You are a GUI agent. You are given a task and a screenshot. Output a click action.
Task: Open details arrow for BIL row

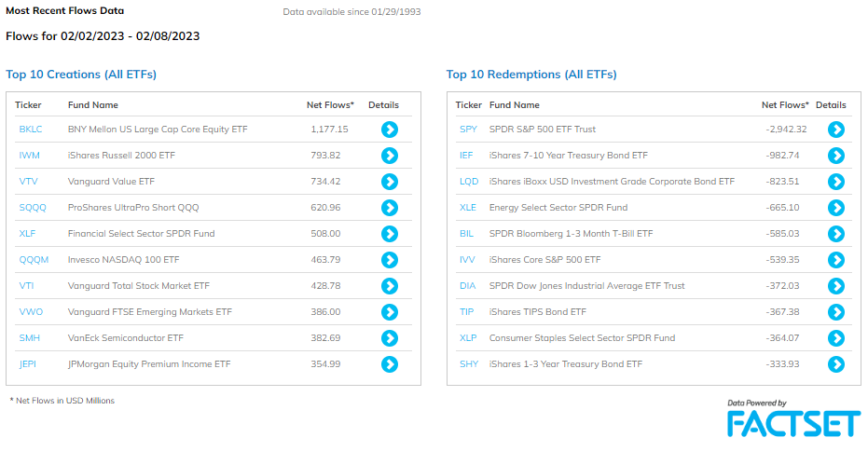[x=836, y=234]
